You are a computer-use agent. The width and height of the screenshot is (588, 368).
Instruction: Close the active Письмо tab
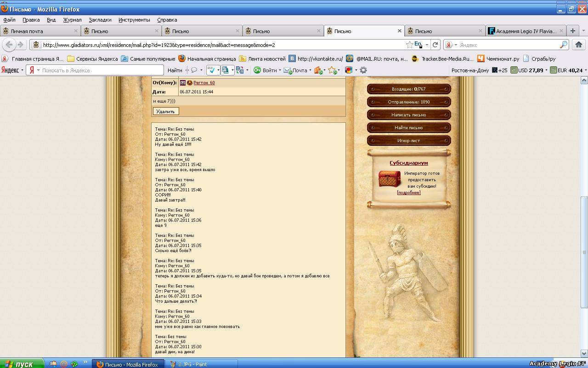click(x=399, y=31)
